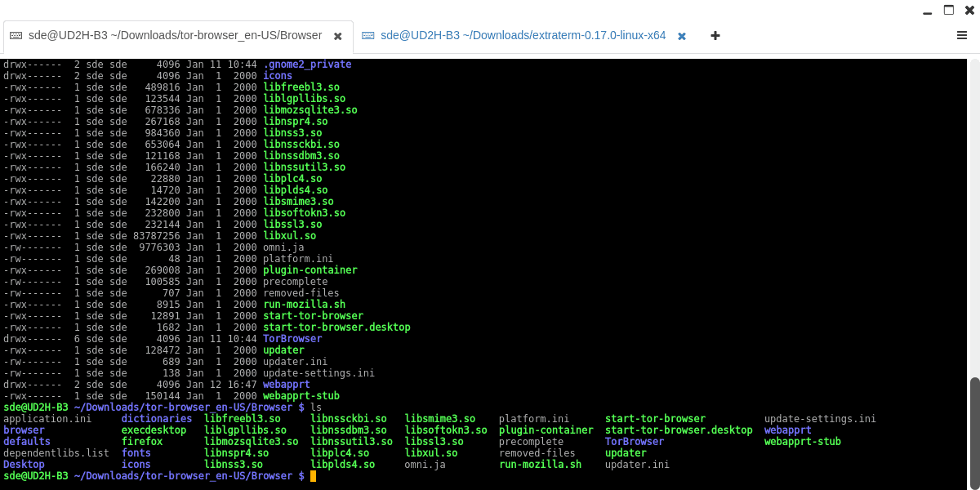Click removed-files in long listing

301,293
